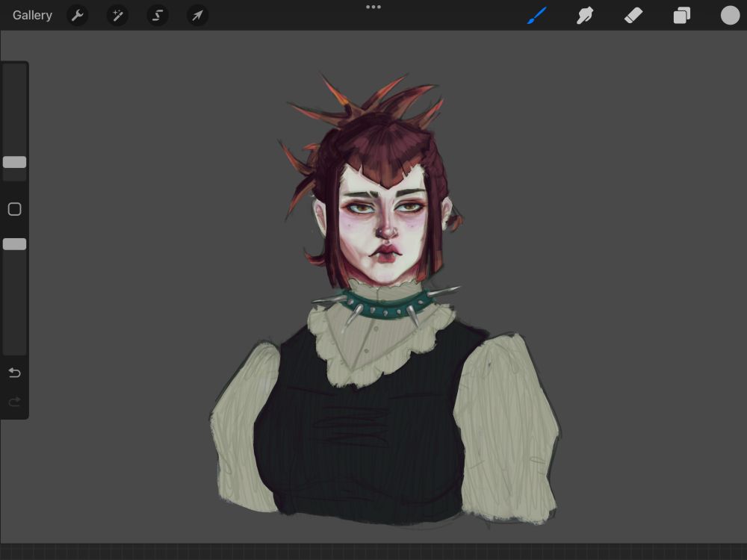Select the Eraser tool
The height and width of the screenshot is (560, 747).
click(633, 15)
